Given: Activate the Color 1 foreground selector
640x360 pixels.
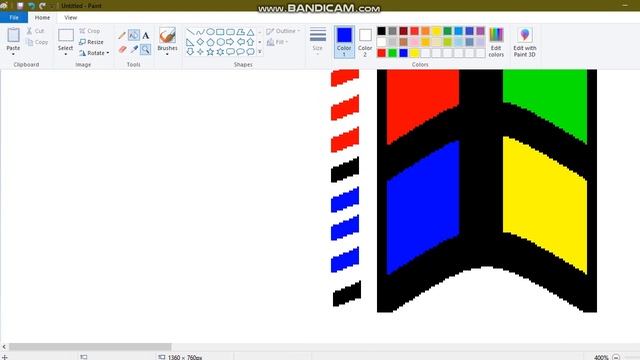Looking at the screenshot, I should click(344, 42).
